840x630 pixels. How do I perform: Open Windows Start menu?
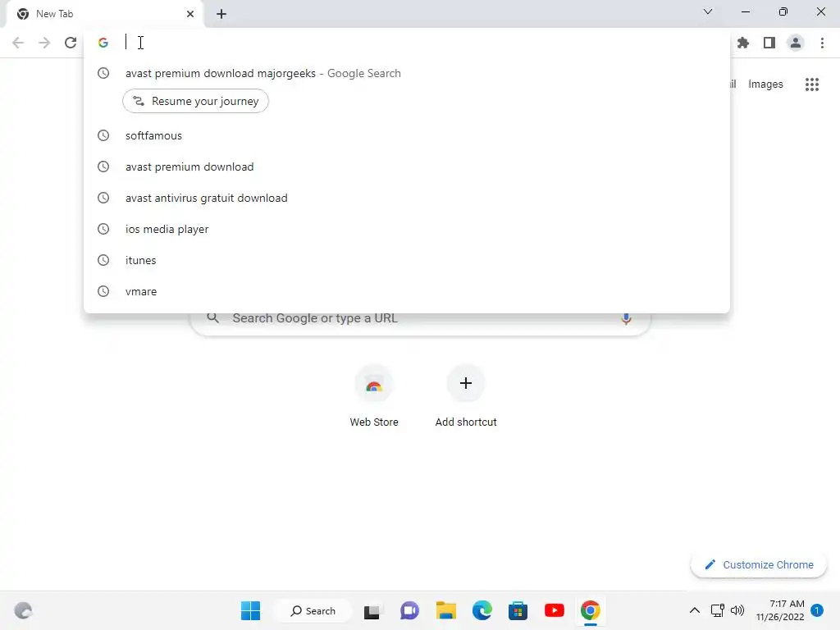tap(250, 610)
